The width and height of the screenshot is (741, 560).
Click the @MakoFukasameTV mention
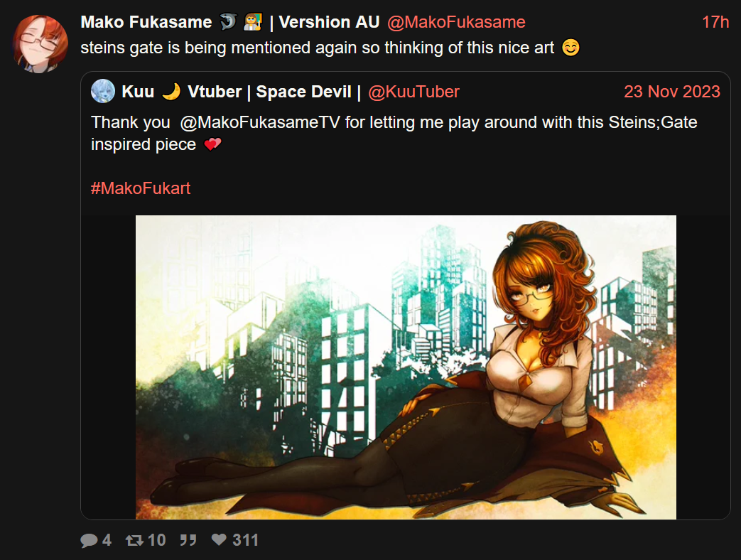(x=260, y=122)
